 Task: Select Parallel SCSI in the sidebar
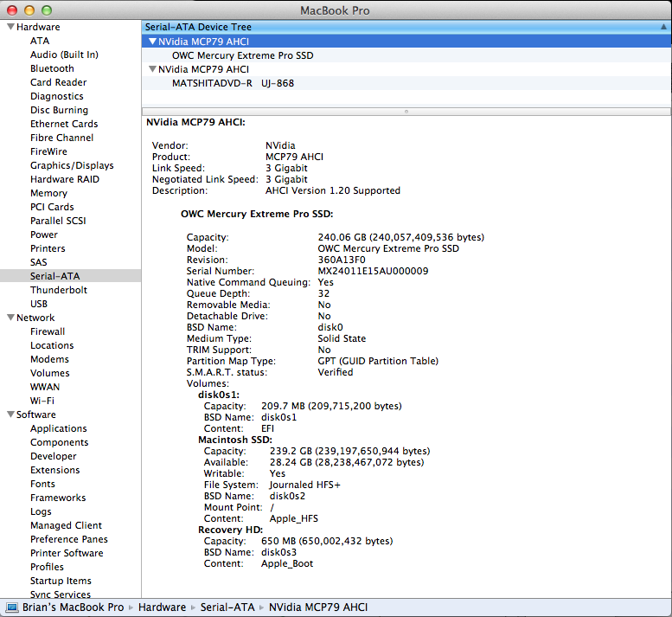(58, 221)
